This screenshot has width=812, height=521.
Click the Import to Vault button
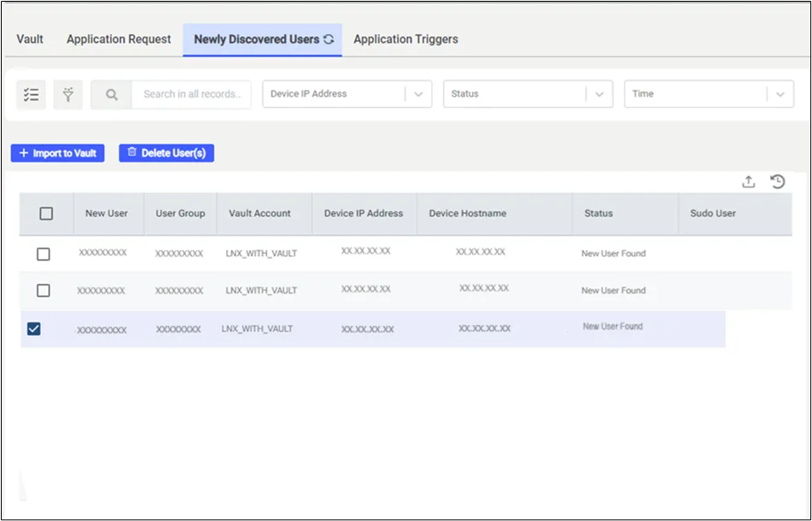coord(57,153)
